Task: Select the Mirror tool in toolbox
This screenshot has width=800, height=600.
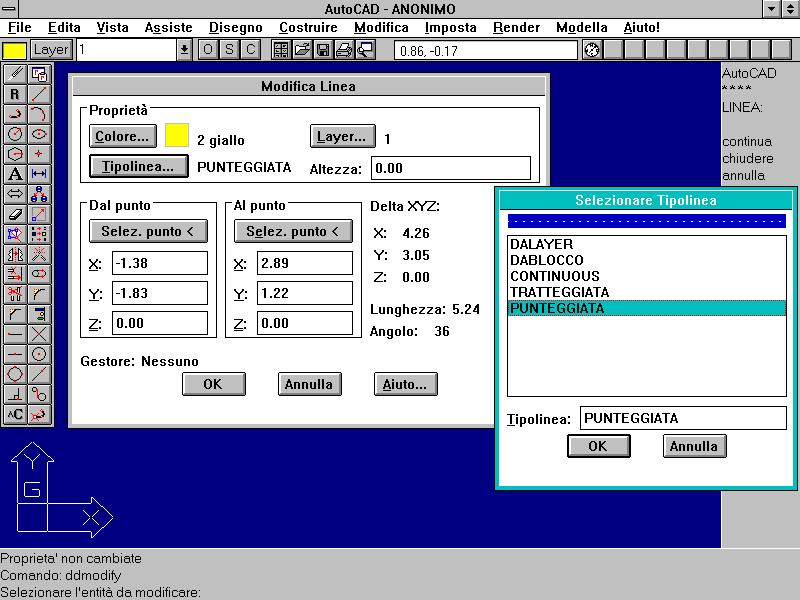Action: pos(15,254)
